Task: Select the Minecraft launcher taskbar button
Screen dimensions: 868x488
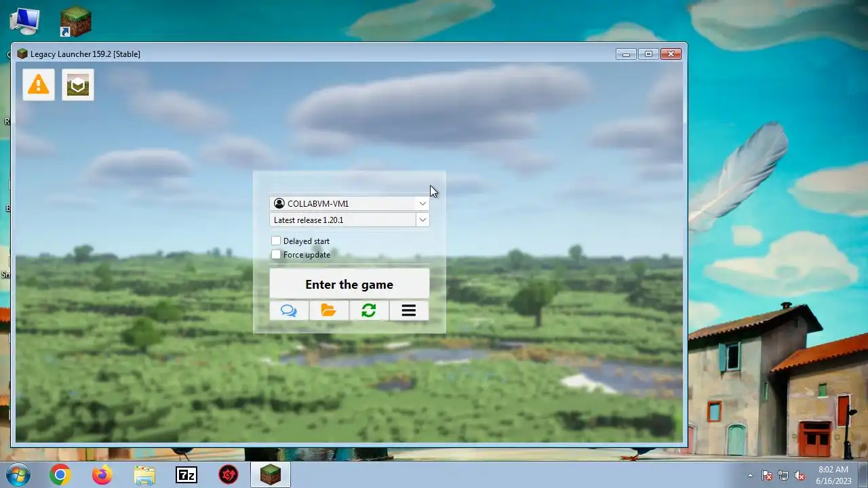Action: coord(271,475)
